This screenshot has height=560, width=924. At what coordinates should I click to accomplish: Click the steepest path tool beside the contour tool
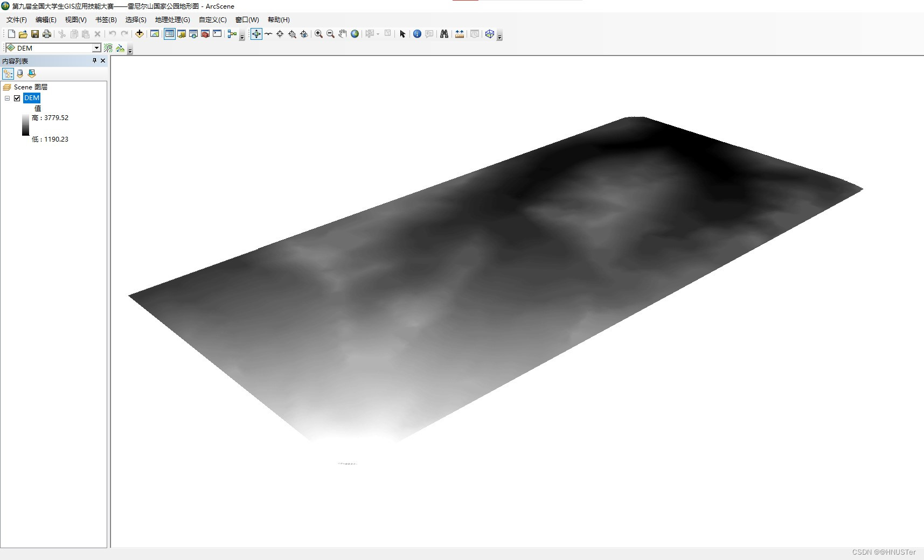120,48
